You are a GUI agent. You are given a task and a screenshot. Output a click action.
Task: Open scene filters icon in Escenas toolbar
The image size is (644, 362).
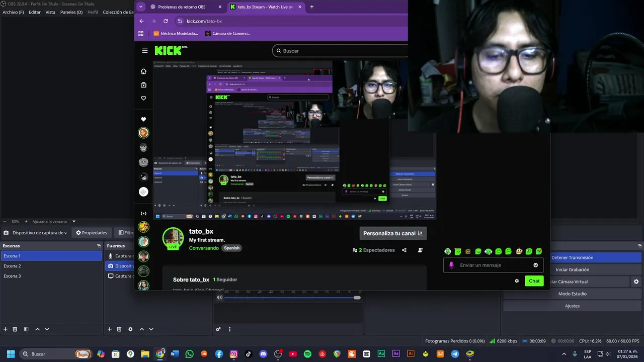point(26,329)
